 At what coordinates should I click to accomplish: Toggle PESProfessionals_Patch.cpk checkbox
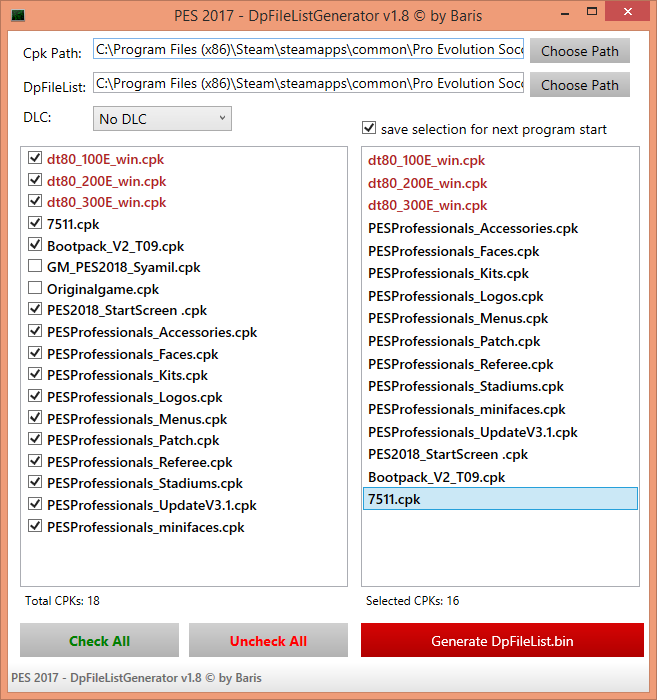pos(35,439)
